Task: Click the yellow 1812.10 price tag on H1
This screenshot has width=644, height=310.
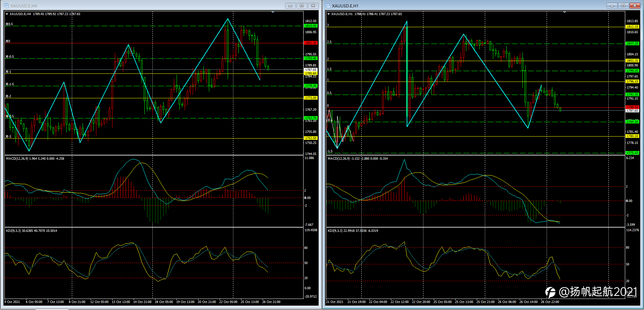Action: 632,27
